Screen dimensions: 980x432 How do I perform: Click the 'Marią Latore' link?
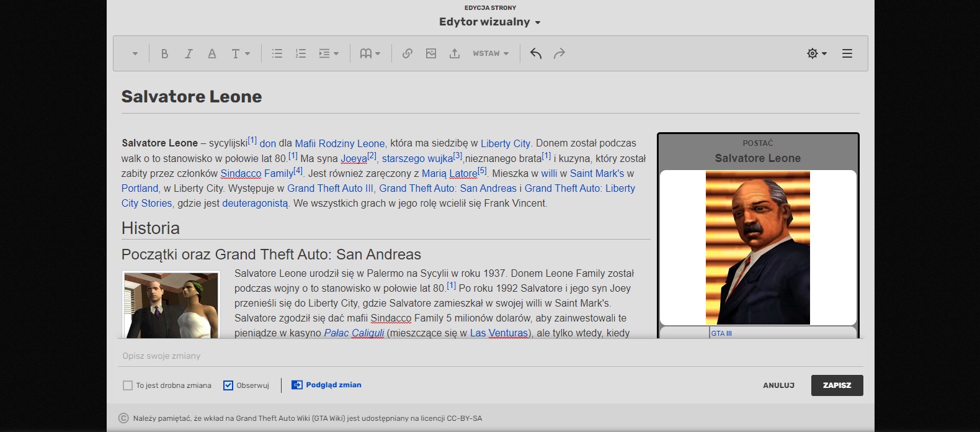coord(450,173)
